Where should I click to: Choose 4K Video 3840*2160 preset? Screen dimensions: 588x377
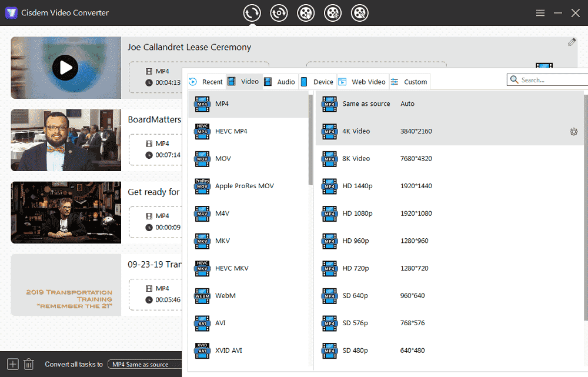click(450, 131)
